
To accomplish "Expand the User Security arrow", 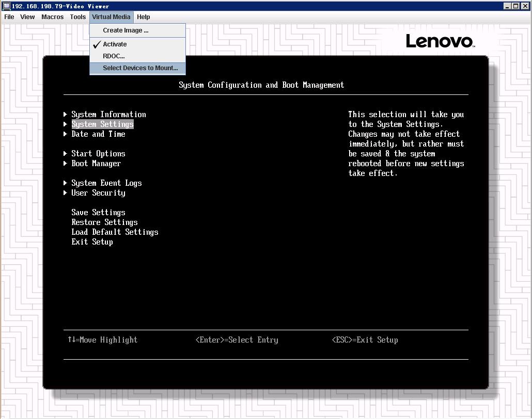I will click(66, 193).
